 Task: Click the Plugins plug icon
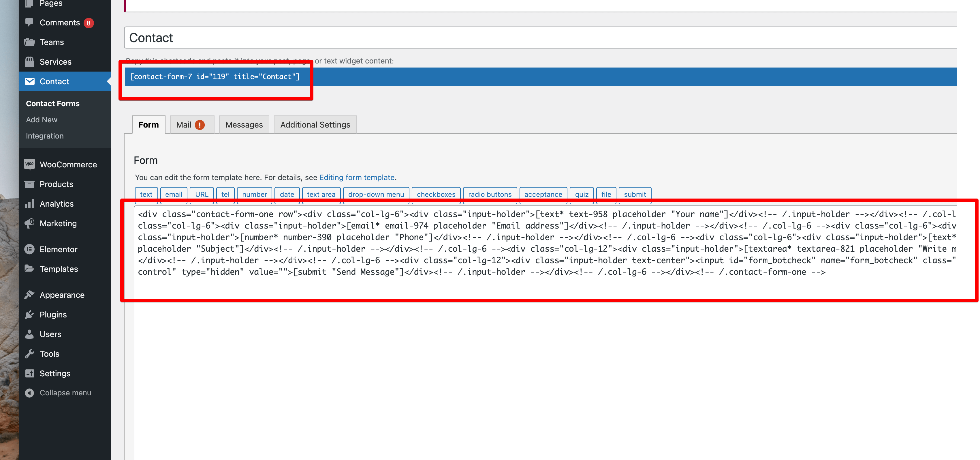[x=29, y=315]
